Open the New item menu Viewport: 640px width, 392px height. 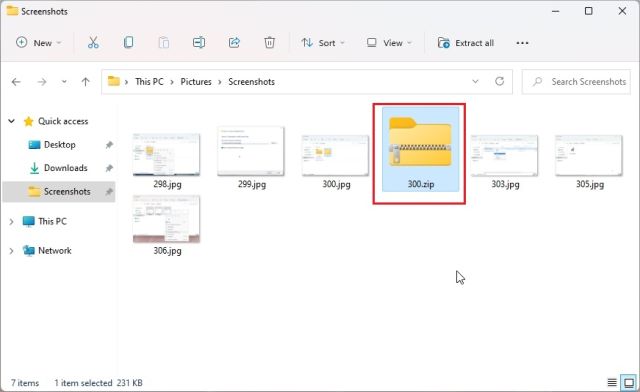[38, 42]
